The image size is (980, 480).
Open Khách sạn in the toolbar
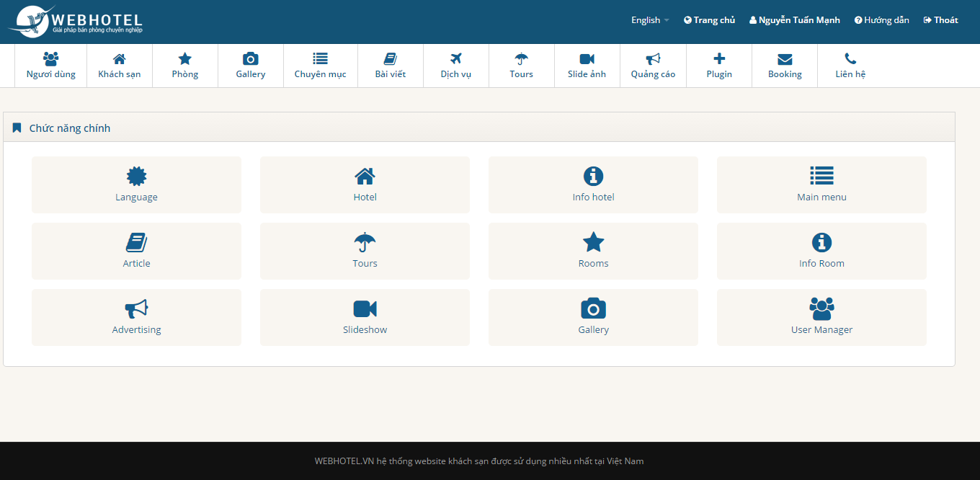[x=120, y=66]
